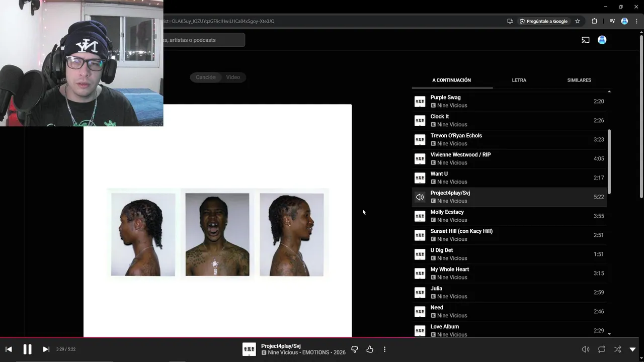Click the cast to device icon
This screenshot has width=644, height=362.
point(586,40)
